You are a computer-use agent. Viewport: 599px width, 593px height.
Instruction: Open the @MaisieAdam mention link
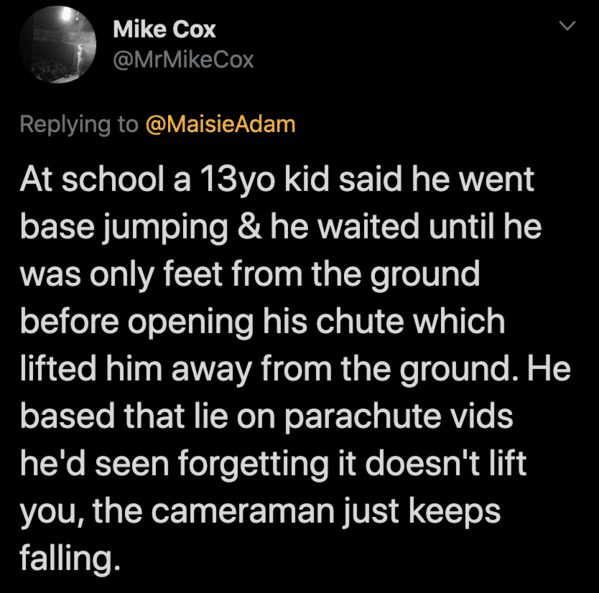coord(220,124)
